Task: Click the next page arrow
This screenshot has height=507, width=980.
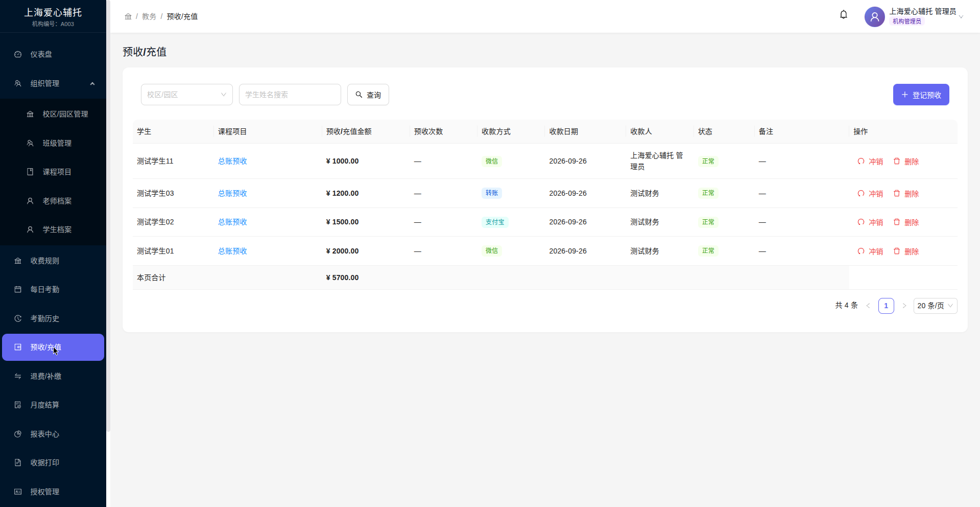Action: [x=904, y=306]
